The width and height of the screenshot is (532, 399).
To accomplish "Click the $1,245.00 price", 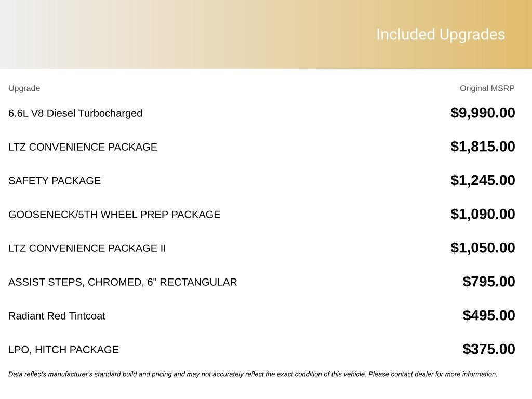I will point(483,180).
